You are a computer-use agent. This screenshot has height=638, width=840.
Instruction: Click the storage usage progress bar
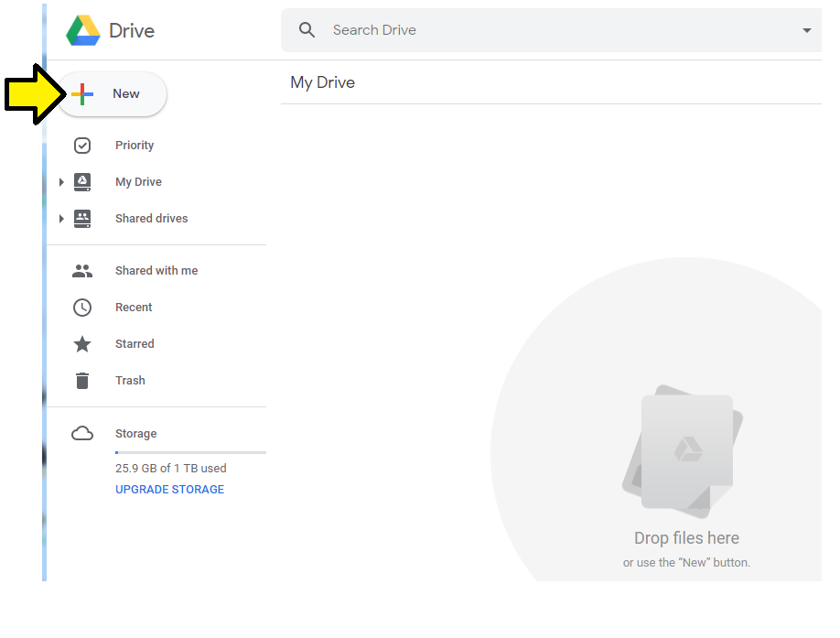click(190, 453)
